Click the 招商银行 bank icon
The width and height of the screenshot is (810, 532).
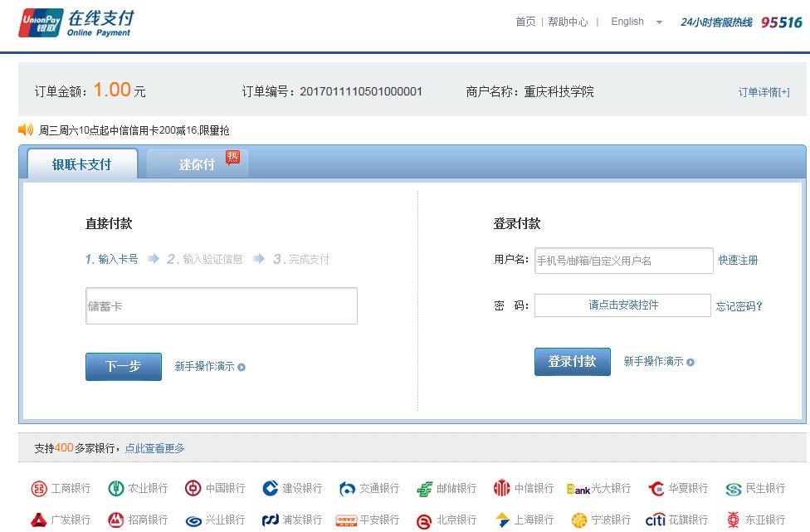click(x=116, y=520)
